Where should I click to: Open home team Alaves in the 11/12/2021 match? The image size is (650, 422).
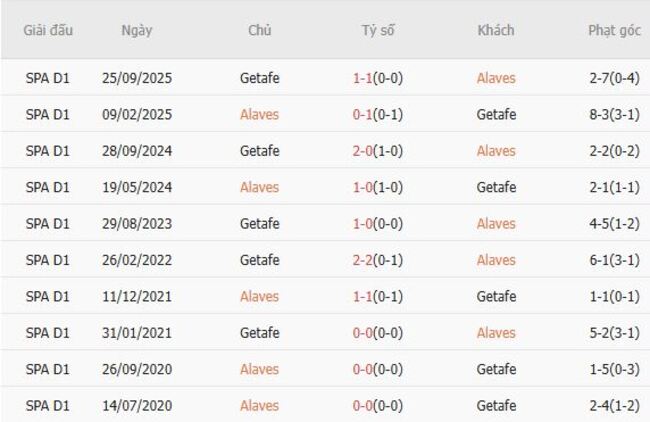point(260,296)
